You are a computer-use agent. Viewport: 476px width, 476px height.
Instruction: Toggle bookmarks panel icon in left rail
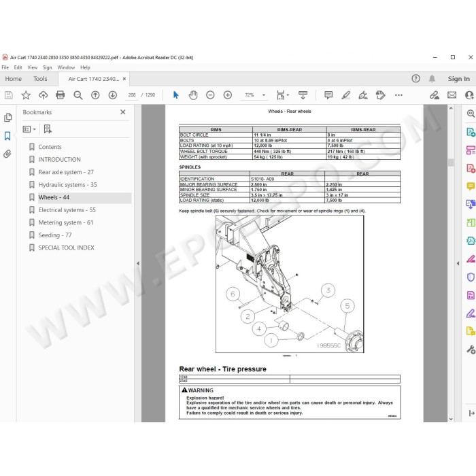pyautogui.click(x=7, y=136)
